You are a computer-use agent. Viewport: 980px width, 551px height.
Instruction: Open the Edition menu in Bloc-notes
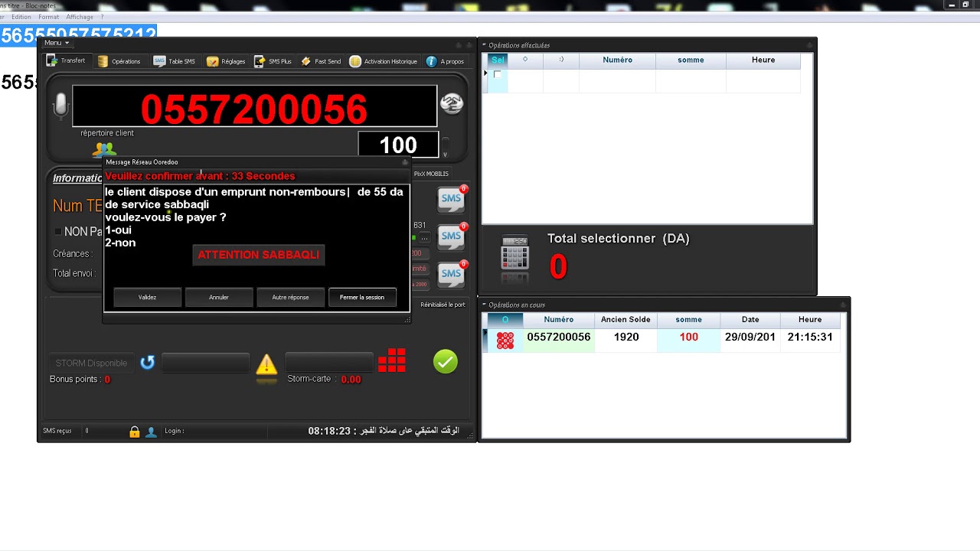(x=21, y=17)
